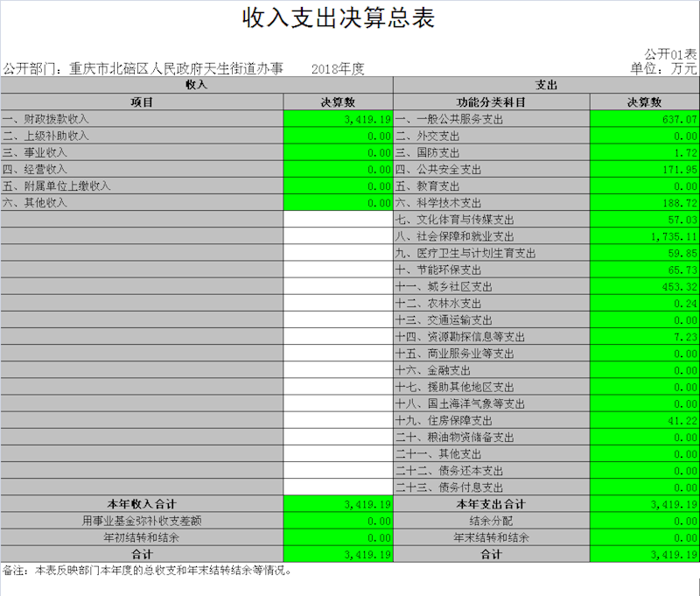Click value 1.72 for 国防支出
Image resolution: width=700 pixels, height=596 pixels.
[645, 152]
